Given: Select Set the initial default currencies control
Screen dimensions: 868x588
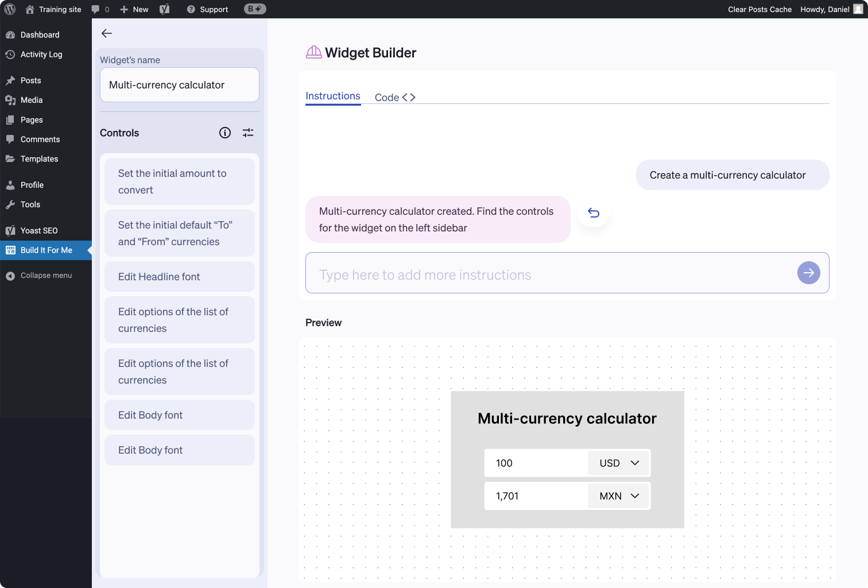Looking at the screenshot, I should (x=180, y=233).
